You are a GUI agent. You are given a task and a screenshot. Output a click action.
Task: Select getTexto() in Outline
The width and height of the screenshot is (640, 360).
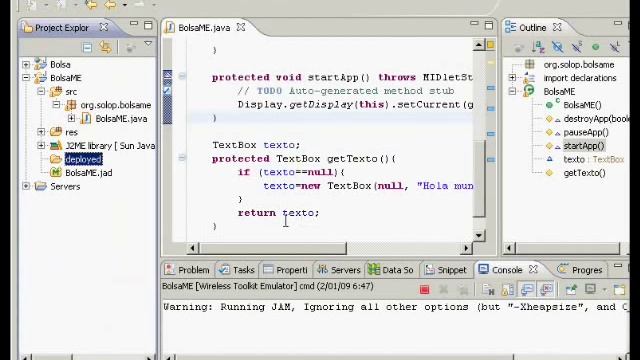[584, 173]
